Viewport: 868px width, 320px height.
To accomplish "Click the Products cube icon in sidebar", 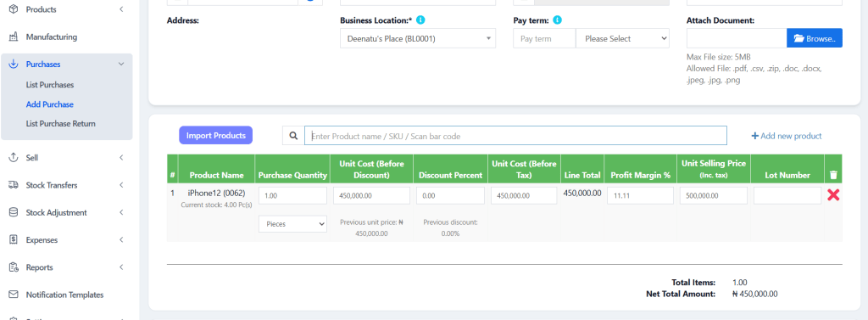I will (x=14, y=9).
